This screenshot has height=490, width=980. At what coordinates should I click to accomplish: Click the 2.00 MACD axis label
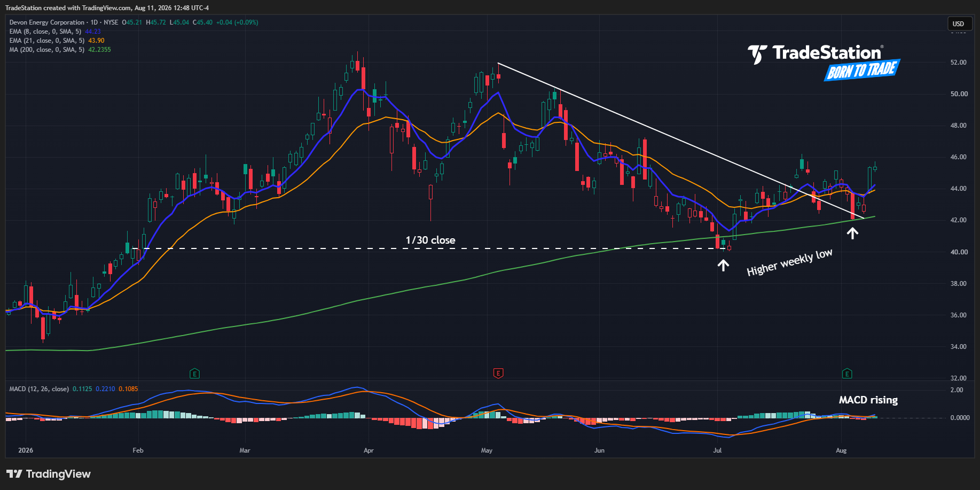coord(957,390)
